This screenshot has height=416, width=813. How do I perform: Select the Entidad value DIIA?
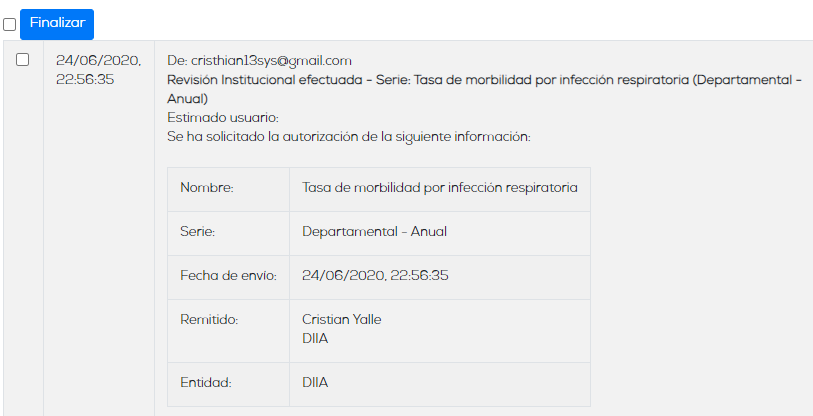(x=315, y=383)
